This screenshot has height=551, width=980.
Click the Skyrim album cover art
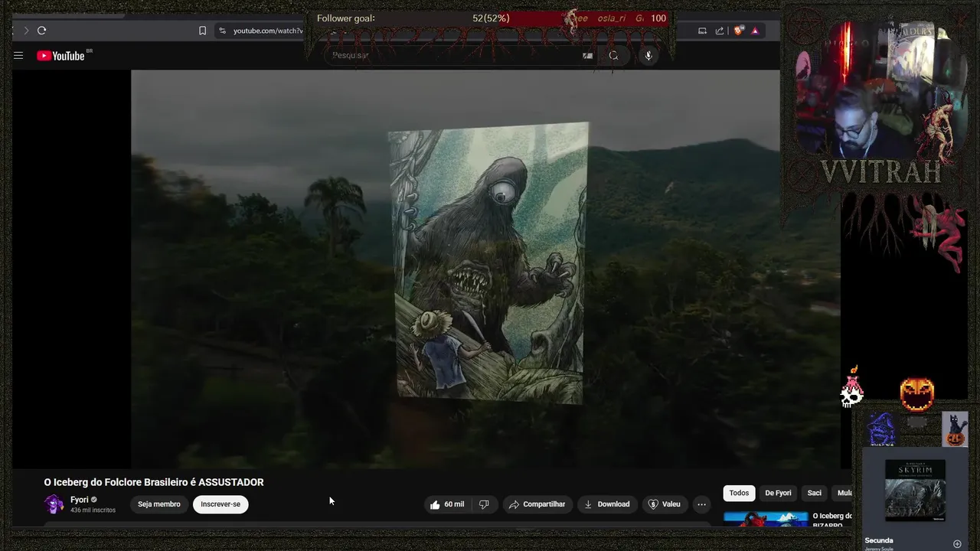tap(915, 491)
